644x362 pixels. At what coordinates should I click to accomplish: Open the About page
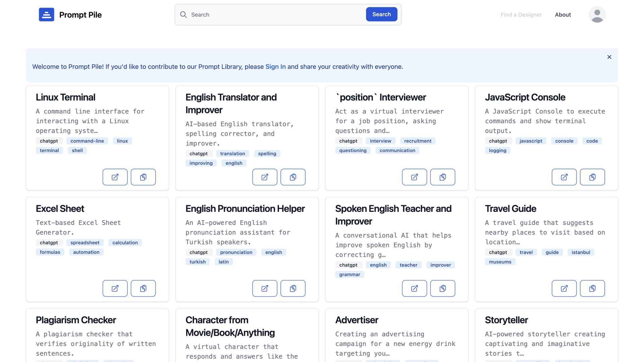[x=562, y=15]
